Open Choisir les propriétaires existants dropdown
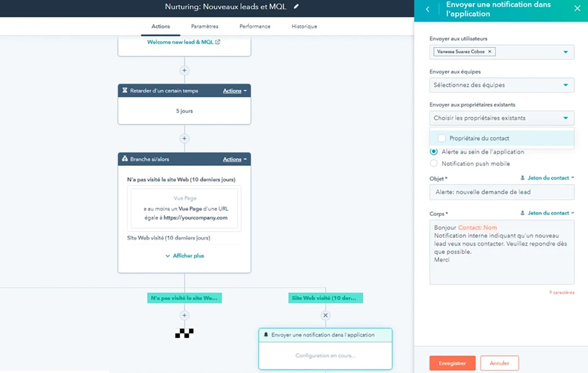 502,118
